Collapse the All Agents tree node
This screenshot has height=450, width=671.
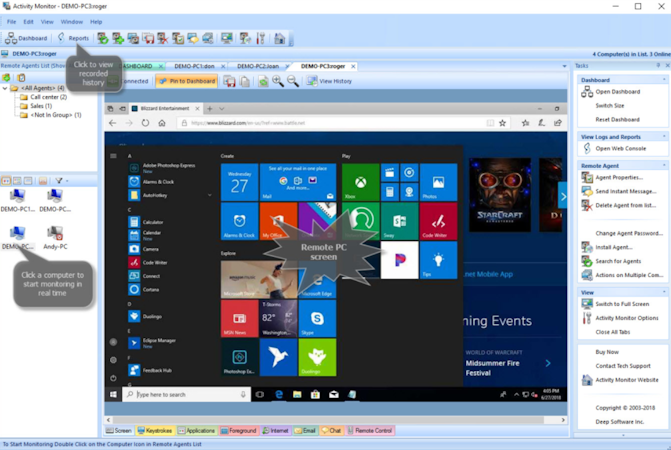point(5,88)
